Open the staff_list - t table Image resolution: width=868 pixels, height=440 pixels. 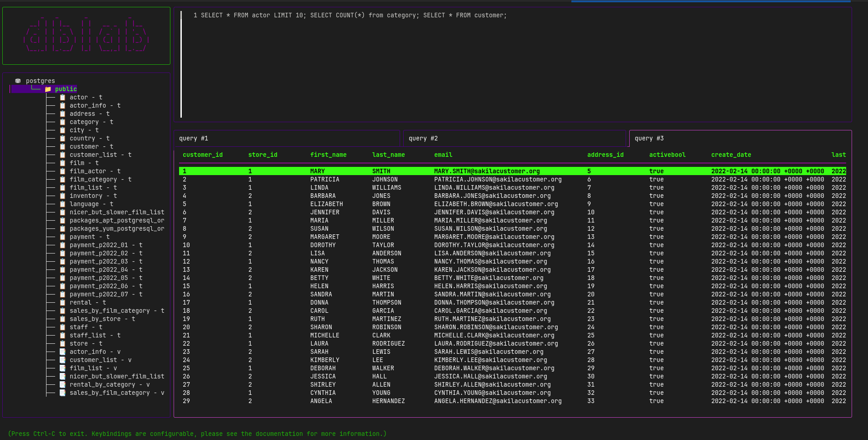tap(95, 335)
